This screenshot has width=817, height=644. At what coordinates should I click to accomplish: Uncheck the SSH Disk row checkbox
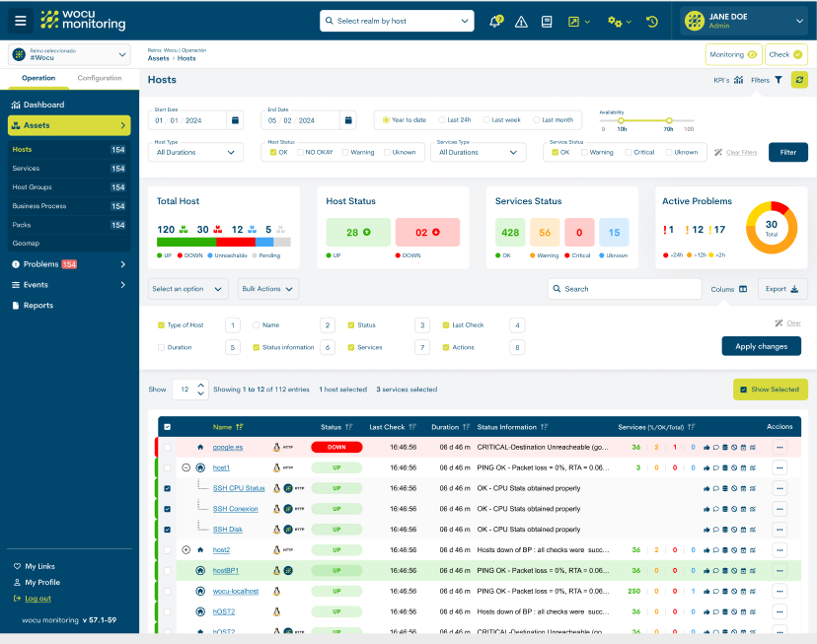click(168, 530)
